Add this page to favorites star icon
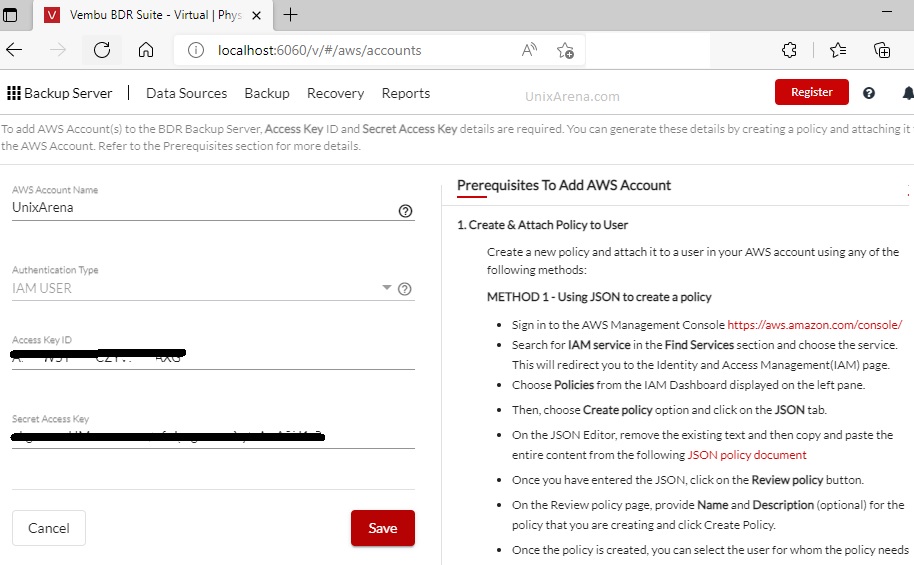This screenshot has width=914, height=565. click(x=565, y=50)
